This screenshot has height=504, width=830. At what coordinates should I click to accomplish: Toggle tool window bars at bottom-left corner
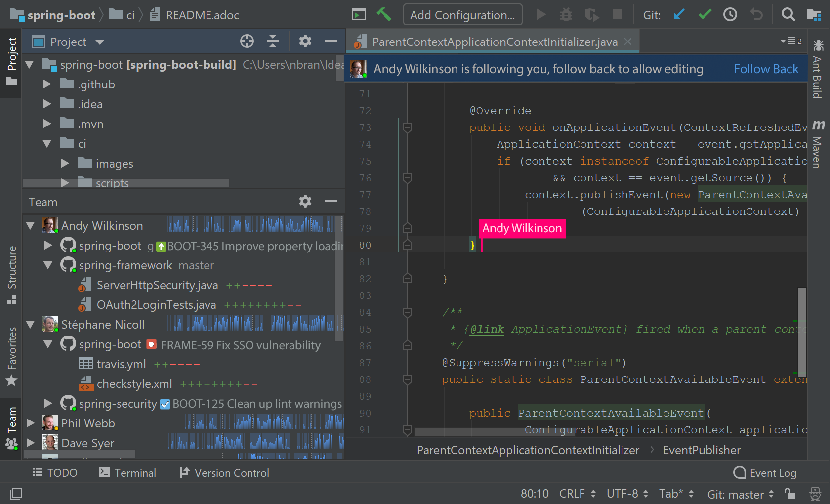point(16,493)
